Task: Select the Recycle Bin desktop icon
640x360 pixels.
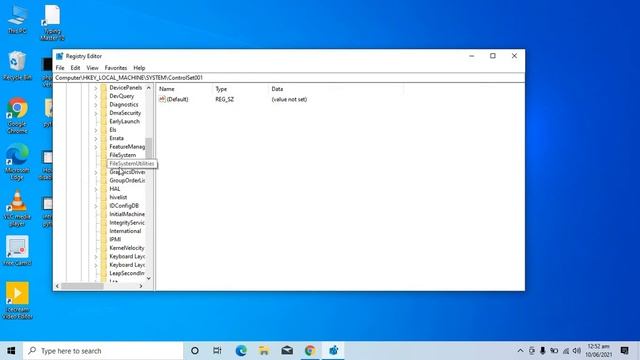Action: [x=17, y=65]
